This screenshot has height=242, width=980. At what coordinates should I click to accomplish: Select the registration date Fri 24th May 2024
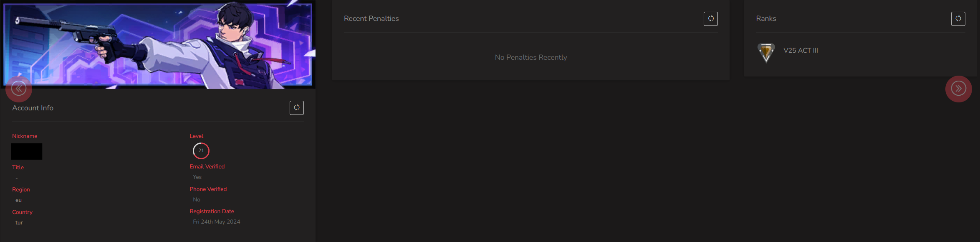pos(217,222)
